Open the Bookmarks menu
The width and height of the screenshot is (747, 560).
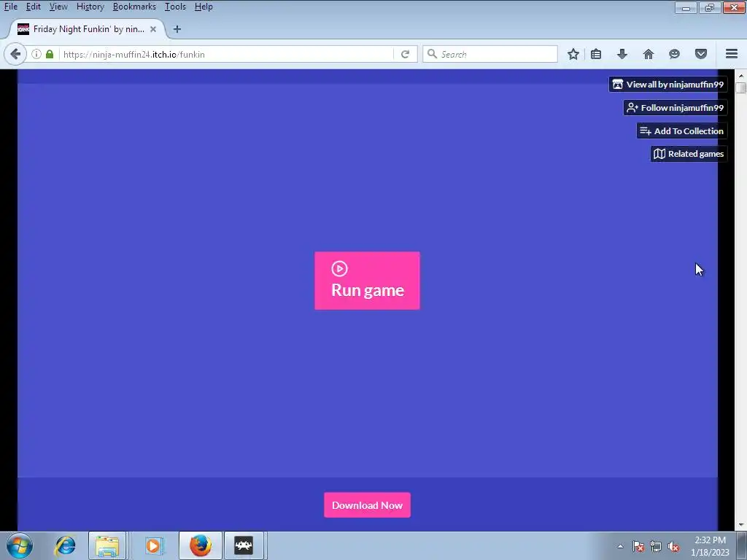[x=134, y=7]
